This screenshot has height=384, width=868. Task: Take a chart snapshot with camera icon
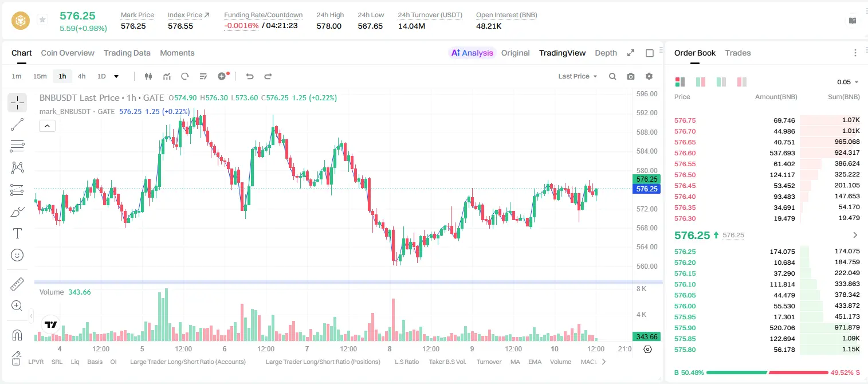[x=631, y=76]
